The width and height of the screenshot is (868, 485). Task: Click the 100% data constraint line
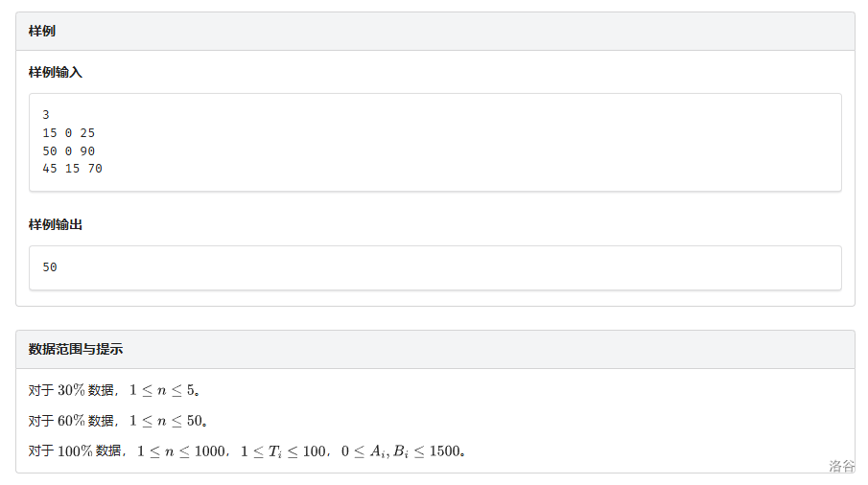coord(246,451)
